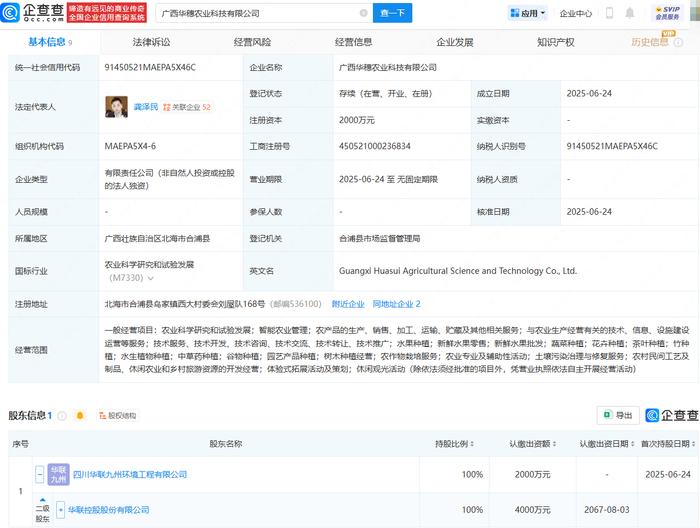Open the 历史信息 VIP tab
This screenshot has width=700, height=528.
click(x=650, y=42)
